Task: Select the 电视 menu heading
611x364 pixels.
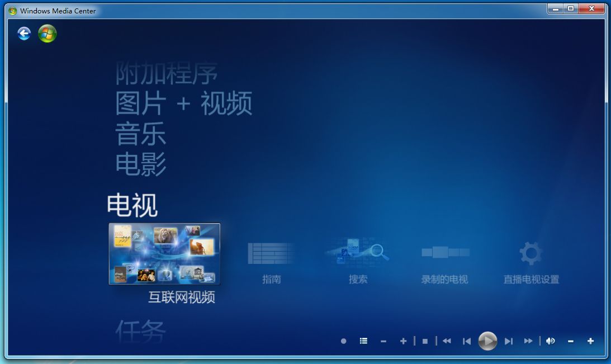Action: pyautogui.click(x=132, y=205)
